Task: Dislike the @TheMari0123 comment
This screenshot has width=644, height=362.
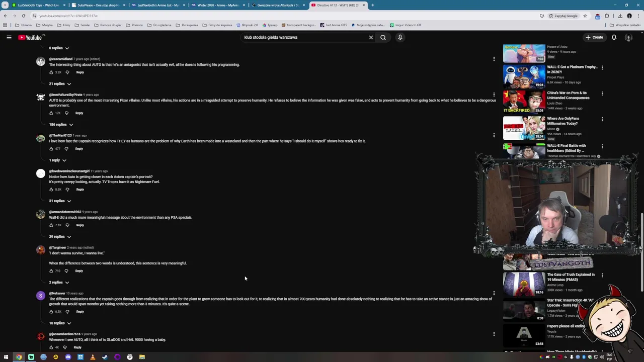Action: [66, 149]
